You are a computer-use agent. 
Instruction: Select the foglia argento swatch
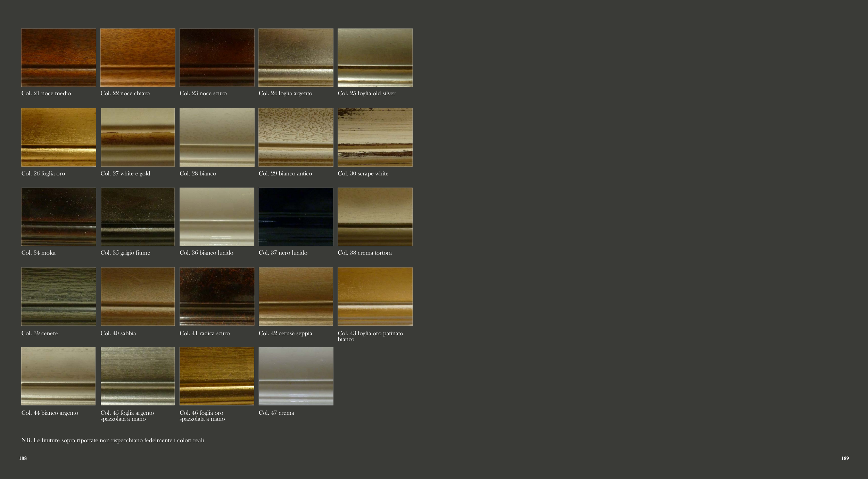(x=296, y=58)
